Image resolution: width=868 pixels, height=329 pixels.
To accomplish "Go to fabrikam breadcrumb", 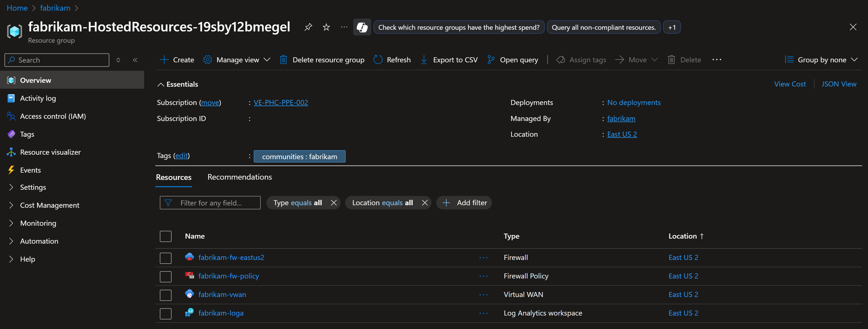I will point(55,8).
